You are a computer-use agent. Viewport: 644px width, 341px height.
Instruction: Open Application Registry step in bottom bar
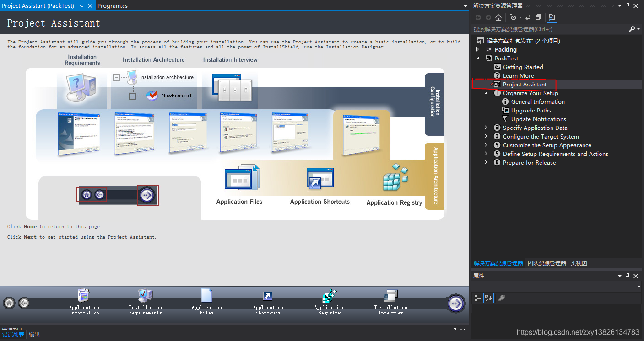329,302
